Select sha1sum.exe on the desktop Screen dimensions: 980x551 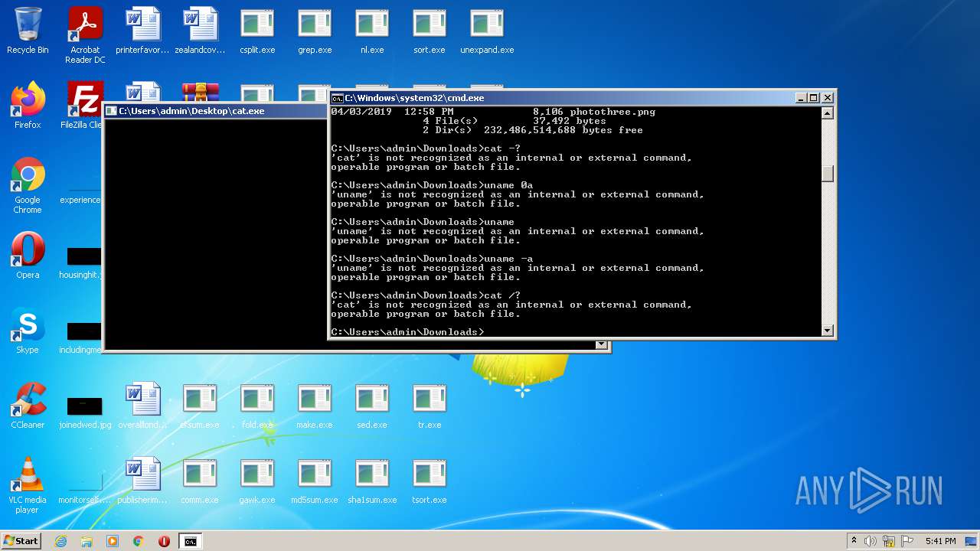pyautogui.click(x=372, y=481)
